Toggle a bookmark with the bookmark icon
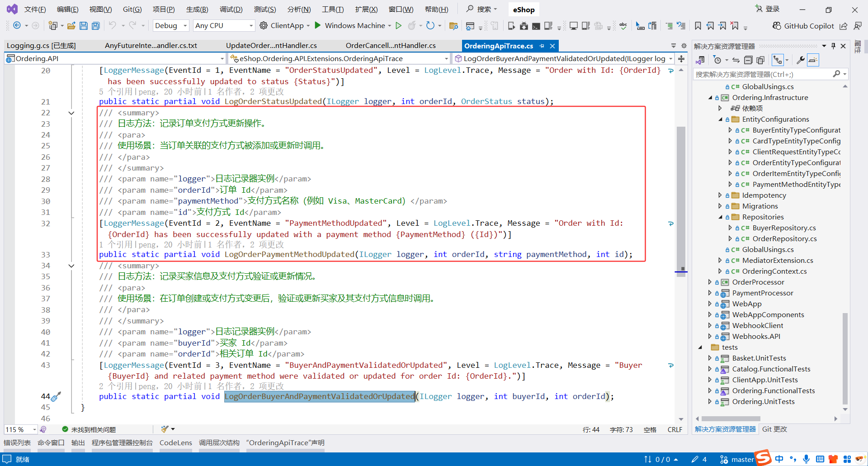Viewport: 868px width, 466px height. point(698,26)
